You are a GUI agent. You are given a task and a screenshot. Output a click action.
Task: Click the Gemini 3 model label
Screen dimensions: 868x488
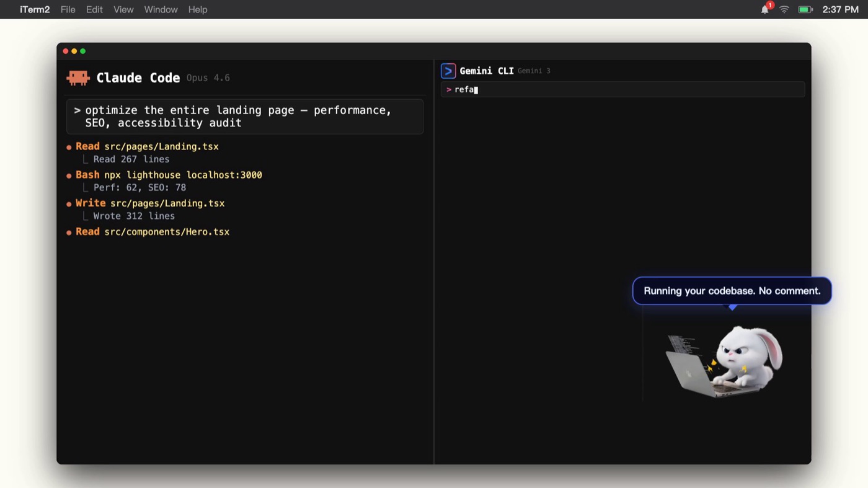point(534,71)
